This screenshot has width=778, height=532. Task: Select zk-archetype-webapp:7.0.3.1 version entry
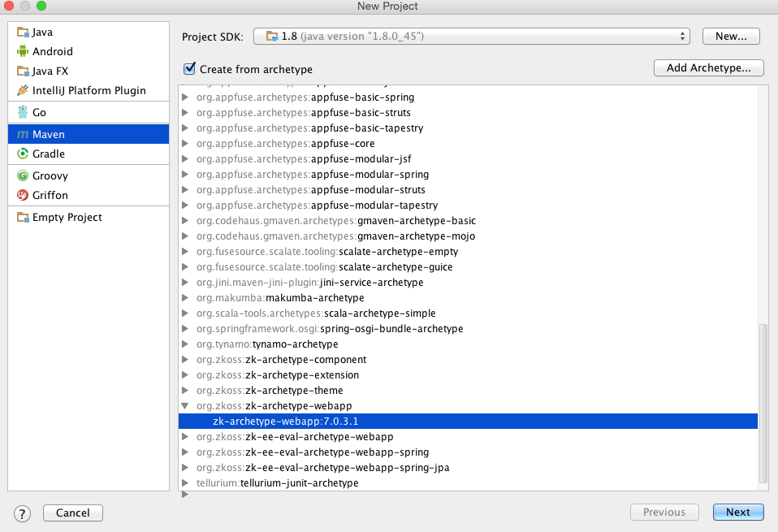pos(285,422)
